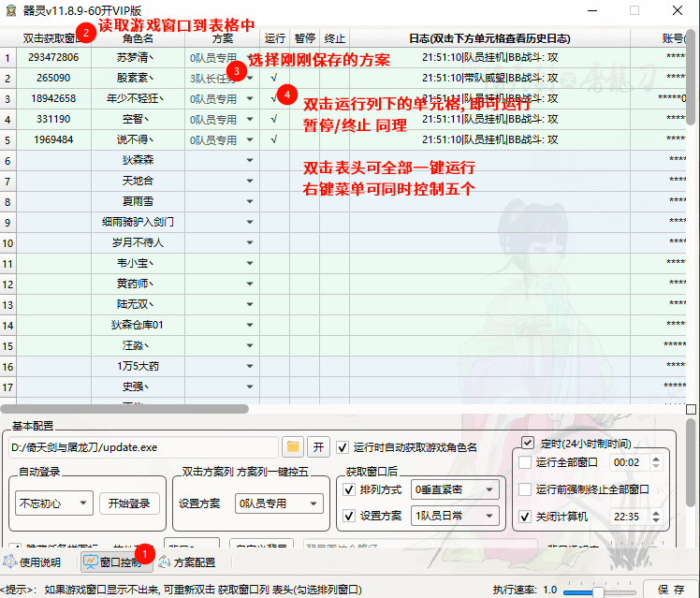Viewport: 700px width, 598px height.
Task: Click the 运行 column header
Action: pos(274,38)
